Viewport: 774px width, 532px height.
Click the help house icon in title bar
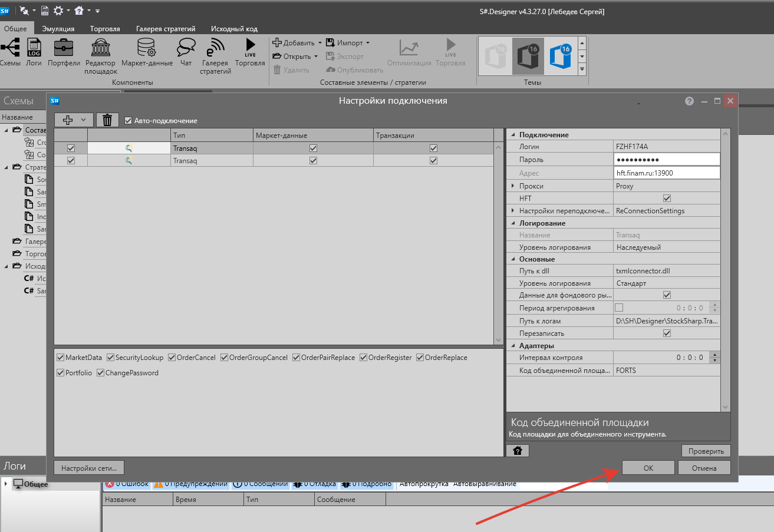click(x=78, y=11)
